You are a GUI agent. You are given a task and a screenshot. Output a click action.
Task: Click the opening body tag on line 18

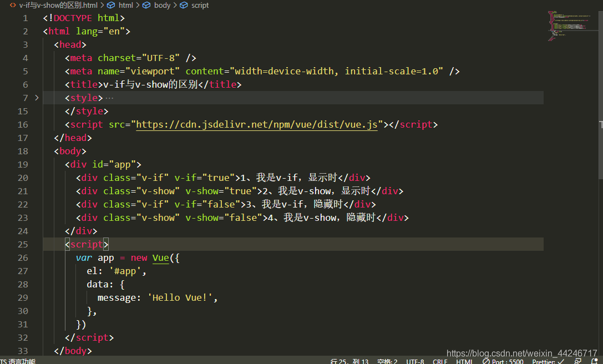tap(70, 151)
